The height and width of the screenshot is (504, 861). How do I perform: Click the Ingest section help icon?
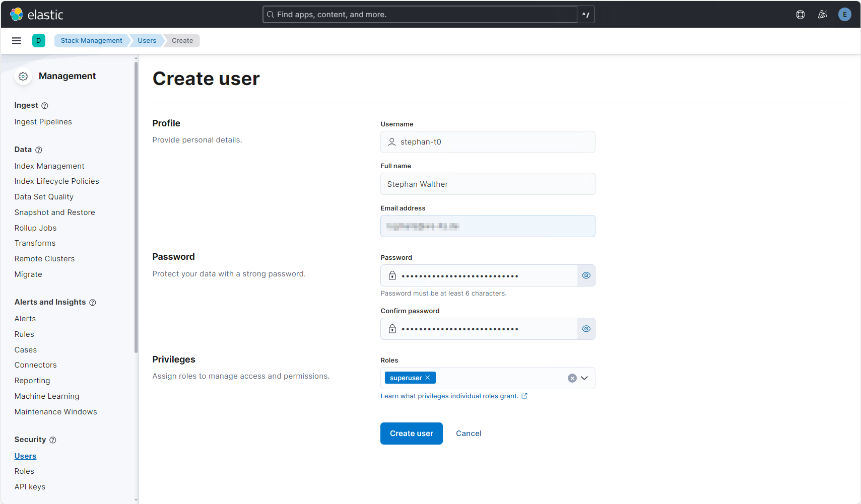(x=45, y=106)
